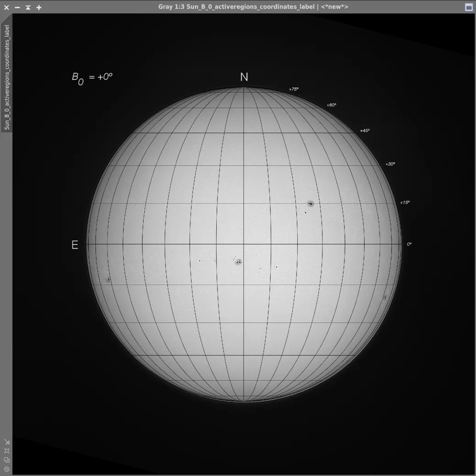The image size is (476, 476).
Task: Click the '+60°' latitude label
Action: click(x=331, y=105)
